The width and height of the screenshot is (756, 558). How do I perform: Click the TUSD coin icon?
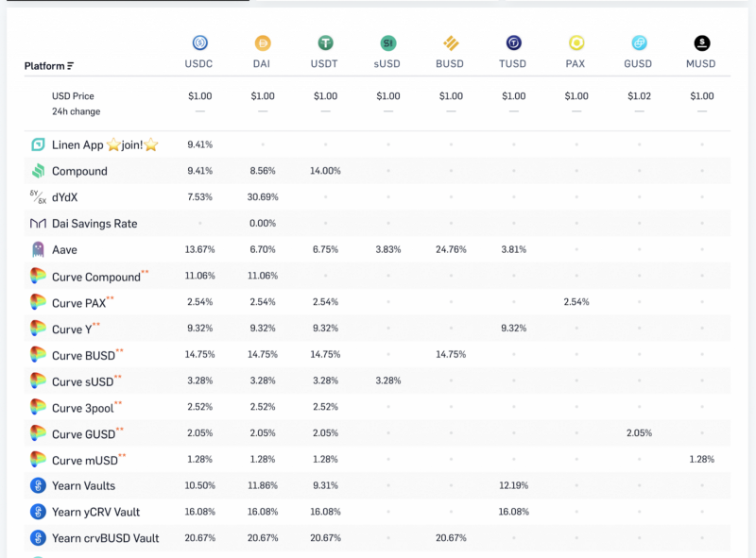[x=513, y=42]
